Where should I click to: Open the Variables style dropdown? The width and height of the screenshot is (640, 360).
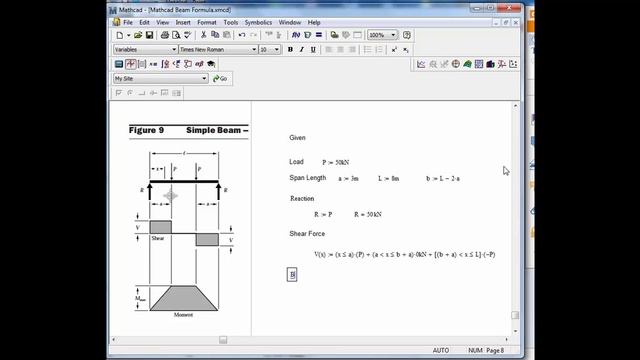[x=174, y=50]
